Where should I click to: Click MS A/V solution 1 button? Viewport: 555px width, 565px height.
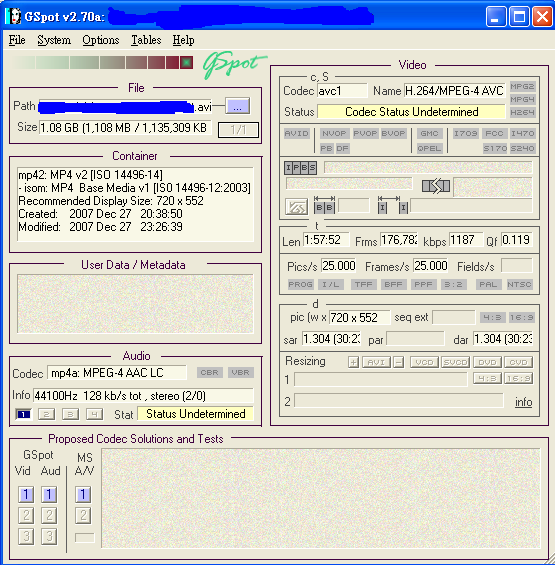[x=83, y=494]
